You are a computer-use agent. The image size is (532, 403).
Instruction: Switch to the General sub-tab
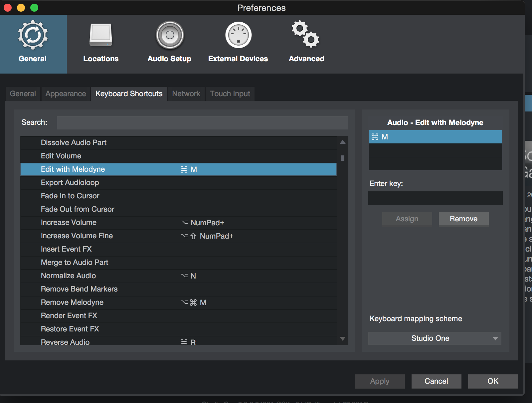click(x=23, y=94)
